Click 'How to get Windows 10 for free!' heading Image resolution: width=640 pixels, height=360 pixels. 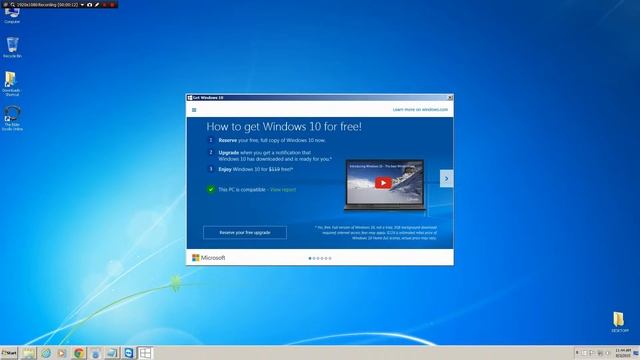coord(284,127)
